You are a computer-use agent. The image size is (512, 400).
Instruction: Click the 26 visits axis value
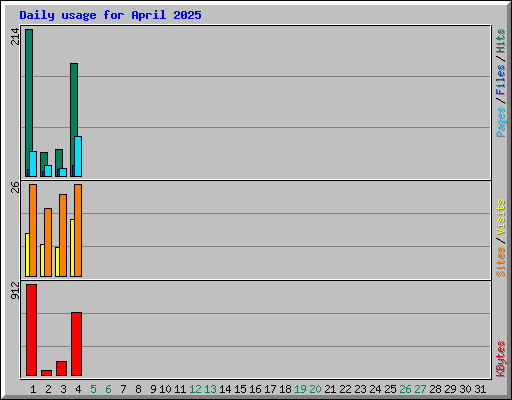point(15,187)
